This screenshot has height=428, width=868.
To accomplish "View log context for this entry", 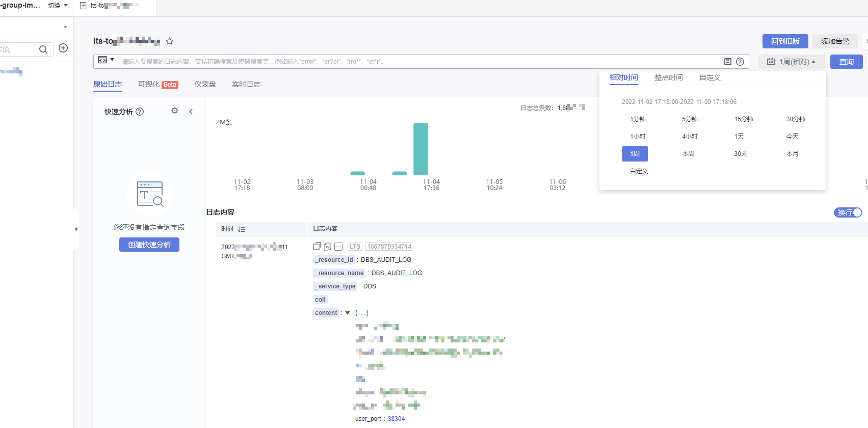I will coord(327,247).
